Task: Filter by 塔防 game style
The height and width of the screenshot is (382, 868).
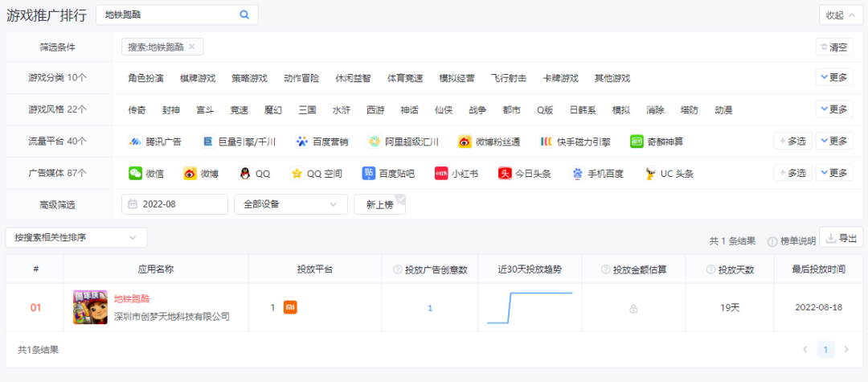Action: coord(690,110)
